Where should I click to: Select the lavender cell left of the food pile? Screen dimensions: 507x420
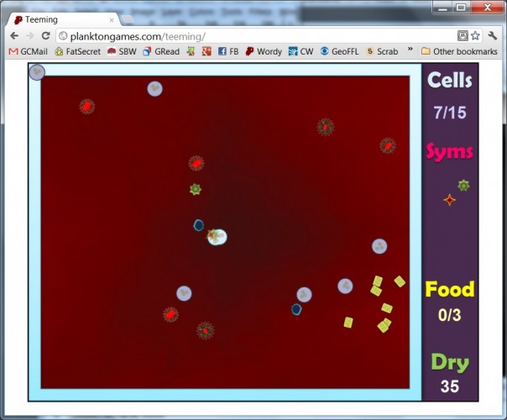[x=345, y=286]
